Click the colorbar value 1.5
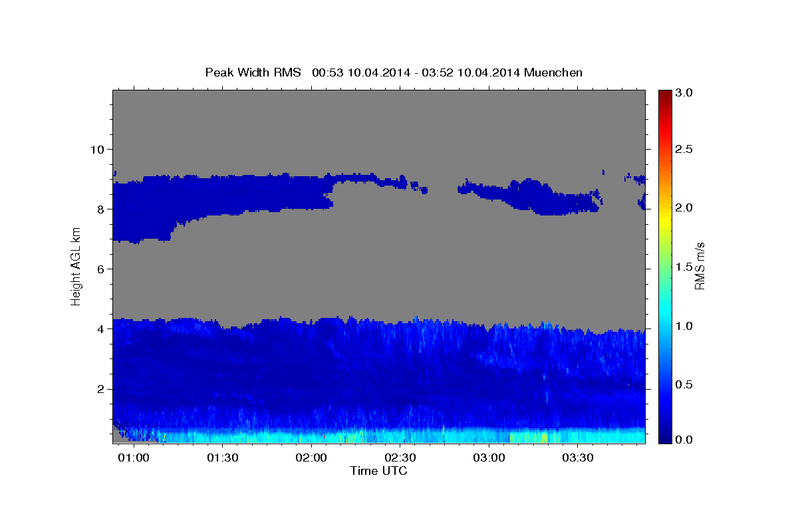 (x=684, y=267)
